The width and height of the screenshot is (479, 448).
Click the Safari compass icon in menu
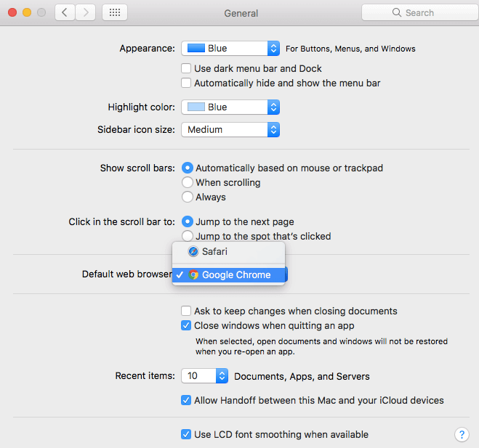tap(193, 251)
